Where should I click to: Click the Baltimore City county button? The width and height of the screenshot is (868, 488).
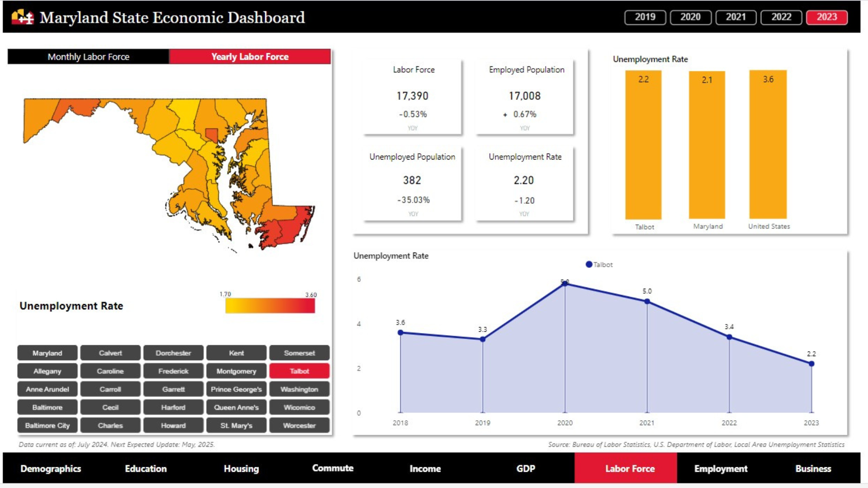pos(47,425)
